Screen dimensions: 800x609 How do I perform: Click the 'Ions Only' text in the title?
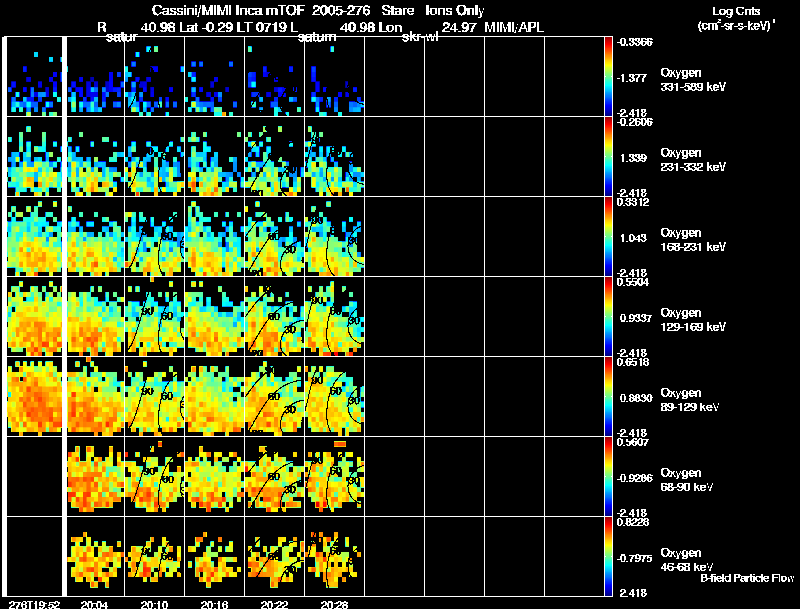click(x=455, y=11)
